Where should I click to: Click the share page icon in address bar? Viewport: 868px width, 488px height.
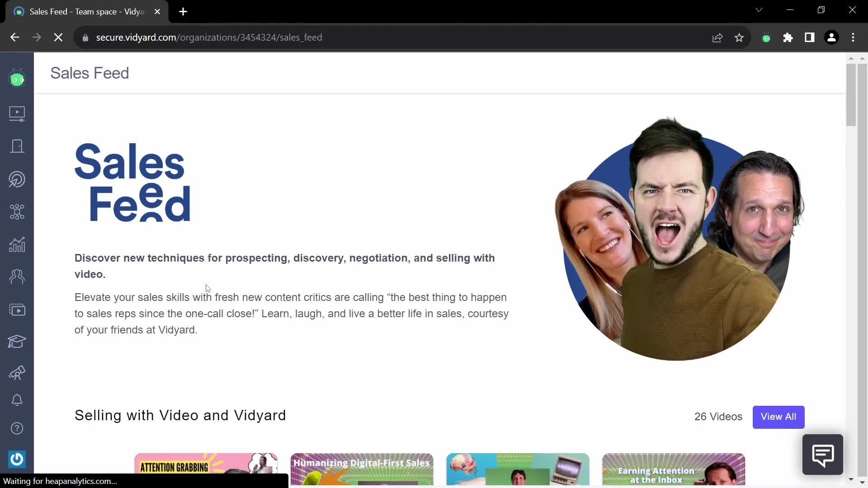click(717, 38)
